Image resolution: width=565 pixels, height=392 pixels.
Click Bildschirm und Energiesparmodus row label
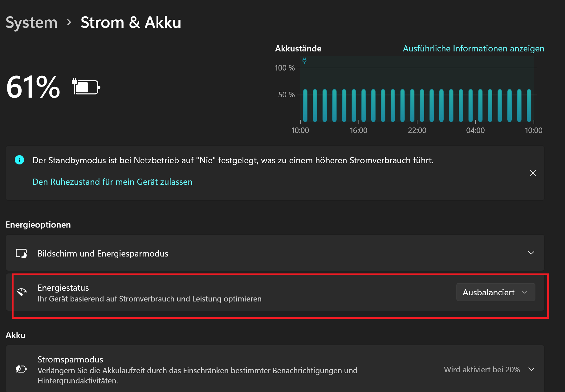coord(103,253)
